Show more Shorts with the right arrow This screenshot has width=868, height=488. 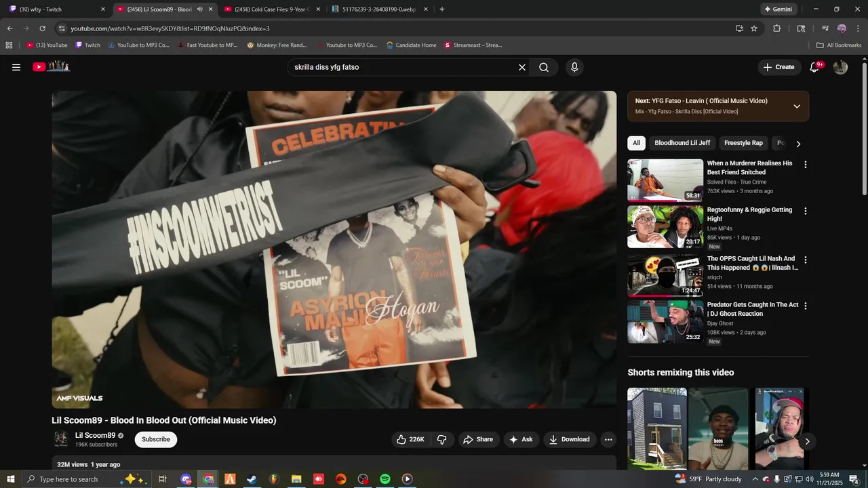tap(807, 441)
